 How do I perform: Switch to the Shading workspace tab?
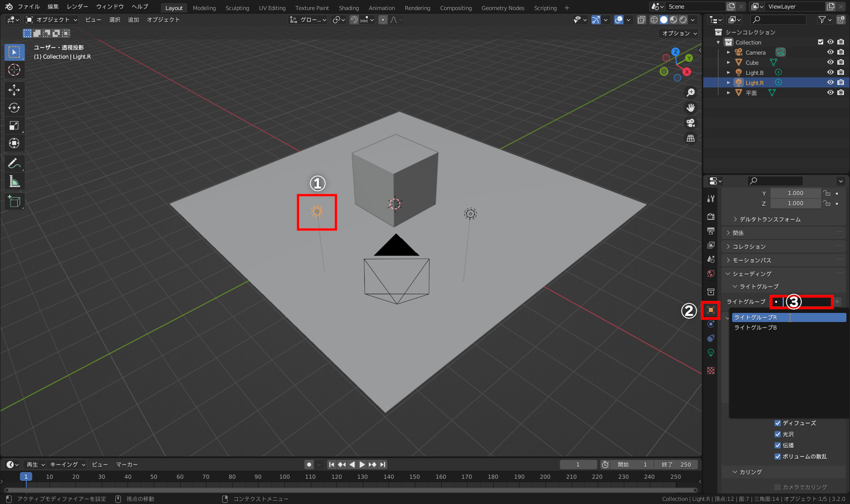(x=349, y=8)
